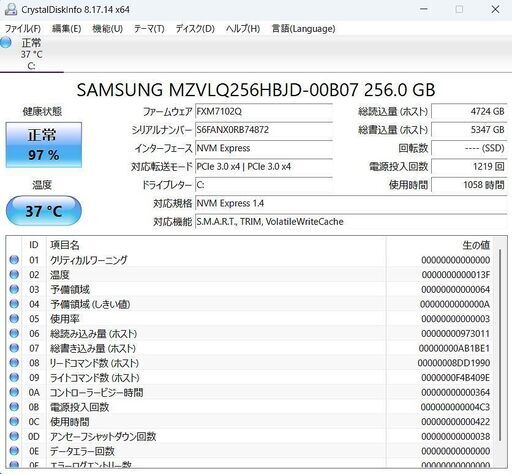Image resolution: width=512 pixels, height=474 pixels.
Task: Click the rotation rate value ---- (SSD)
Action: pos(469,148)
